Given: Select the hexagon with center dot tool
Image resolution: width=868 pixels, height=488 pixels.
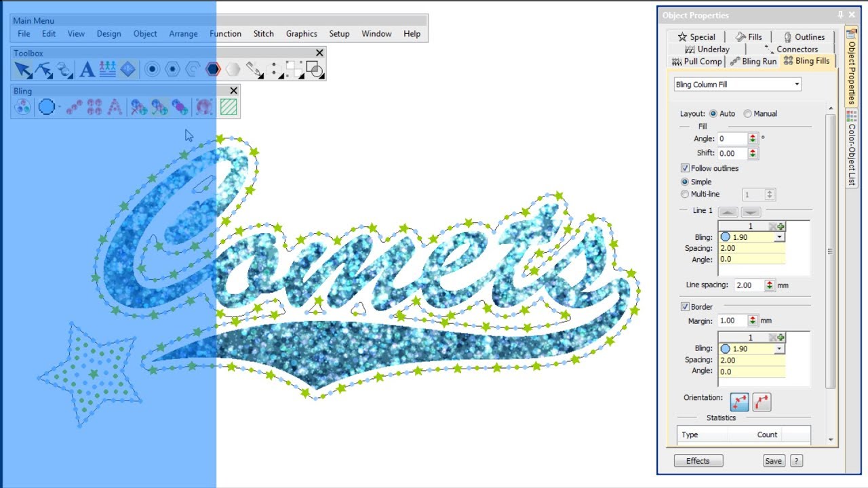Looking at the screenshot, I should 172,69.
